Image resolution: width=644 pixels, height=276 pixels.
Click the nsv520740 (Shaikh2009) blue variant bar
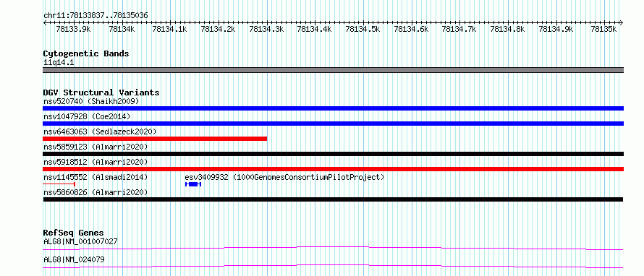pos(333,108)
